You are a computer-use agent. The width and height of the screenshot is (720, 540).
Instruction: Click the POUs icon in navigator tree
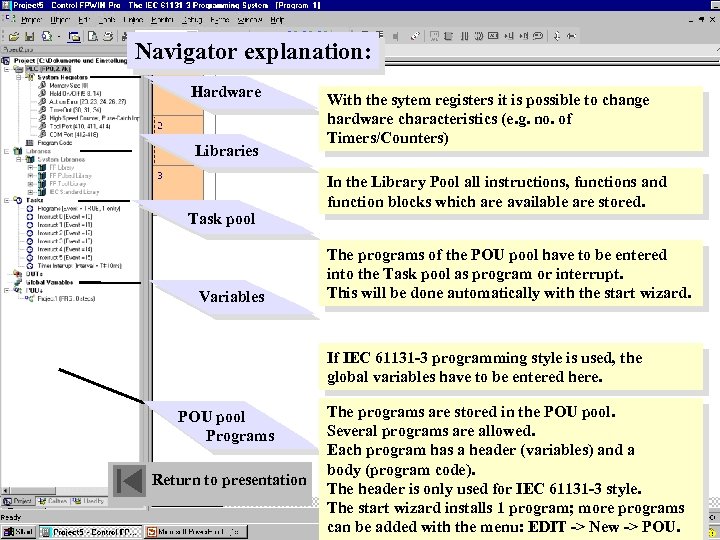[18, 291]
